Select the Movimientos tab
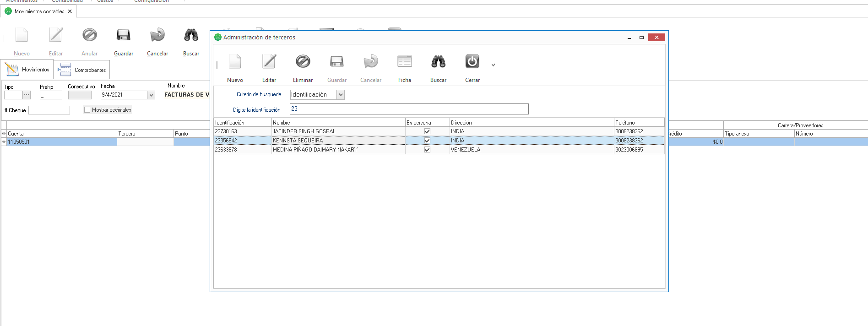 27,70
